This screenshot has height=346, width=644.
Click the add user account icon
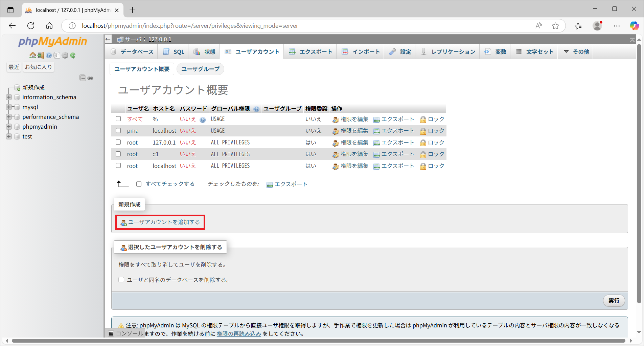[x=123, y=223]
